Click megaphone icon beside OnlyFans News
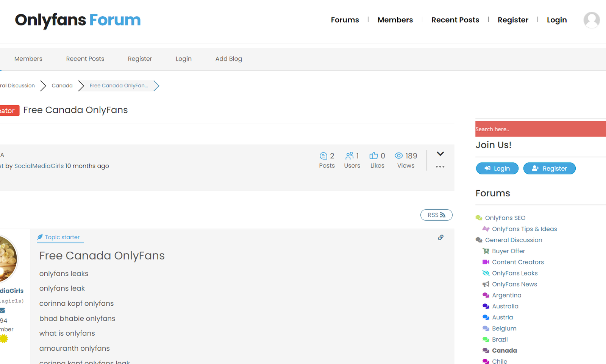606x364 pixels. click(x=486, y=284)
